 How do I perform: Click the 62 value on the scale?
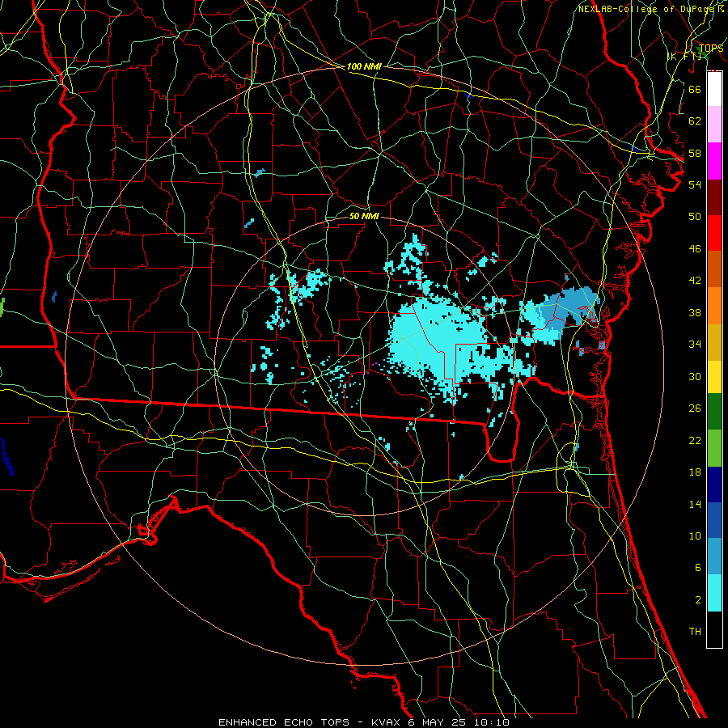(x=695, y=121)
